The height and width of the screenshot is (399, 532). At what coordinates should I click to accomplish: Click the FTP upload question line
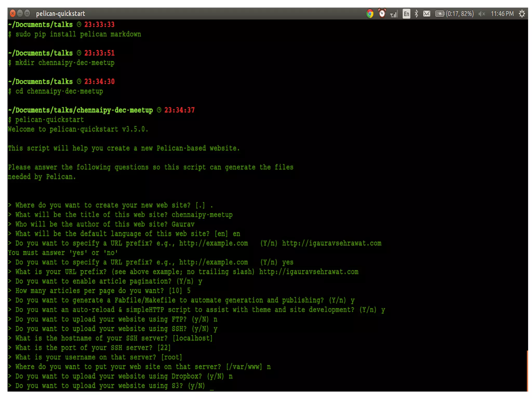(112, 319)
